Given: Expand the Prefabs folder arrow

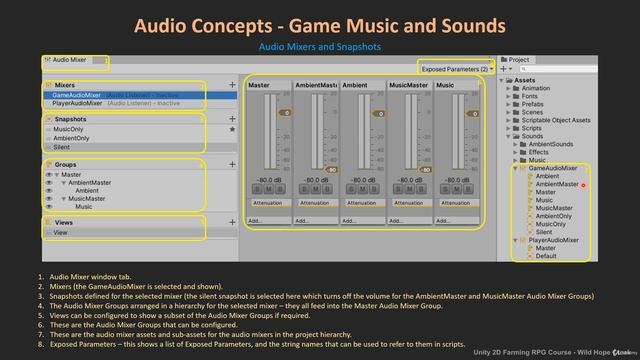Looking at the screenshot, I should pyautogui.click(x=509, y=104).
